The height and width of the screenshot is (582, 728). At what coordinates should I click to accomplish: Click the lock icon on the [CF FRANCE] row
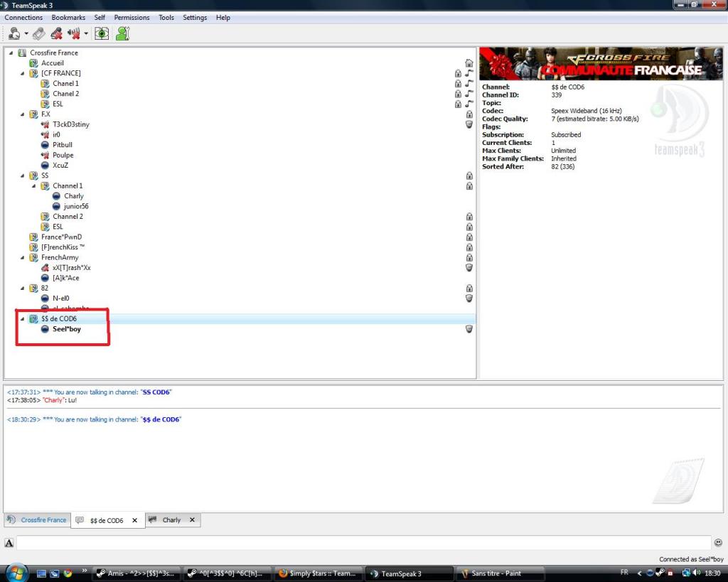tap(458, 73)
